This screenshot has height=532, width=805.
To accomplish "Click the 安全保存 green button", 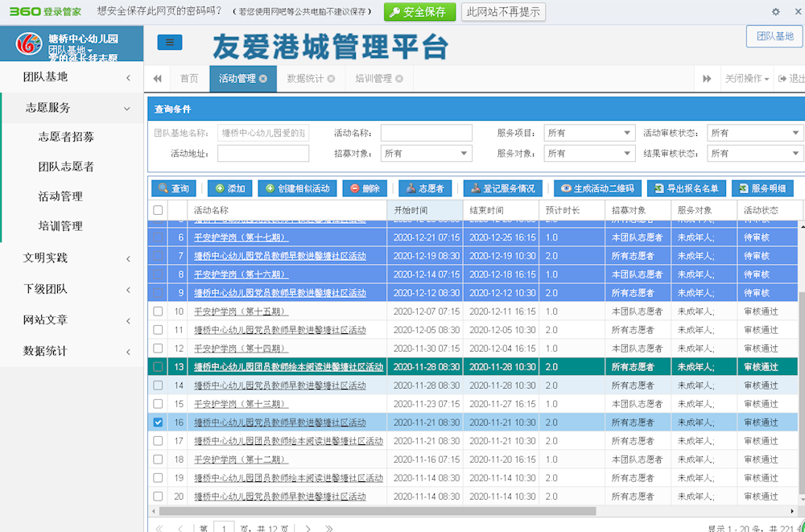I will [419, 11].
